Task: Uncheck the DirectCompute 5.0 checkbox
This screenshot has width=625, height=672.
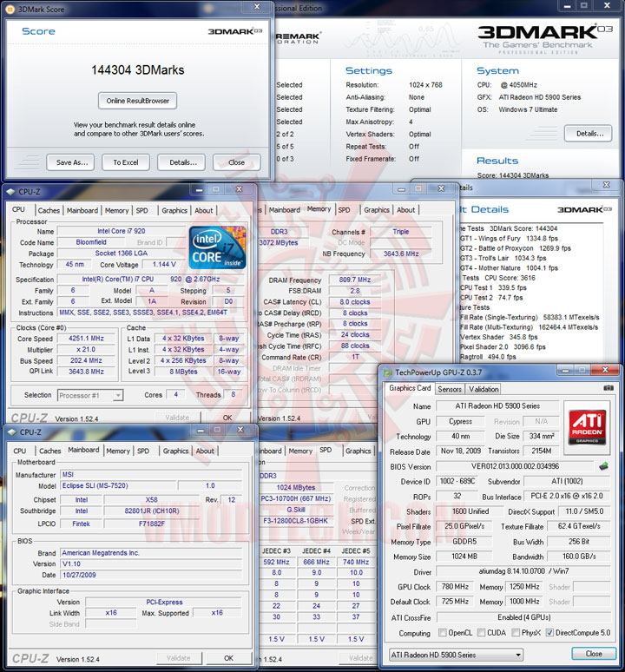Action: pyautogui.click(x=549, y=633)
